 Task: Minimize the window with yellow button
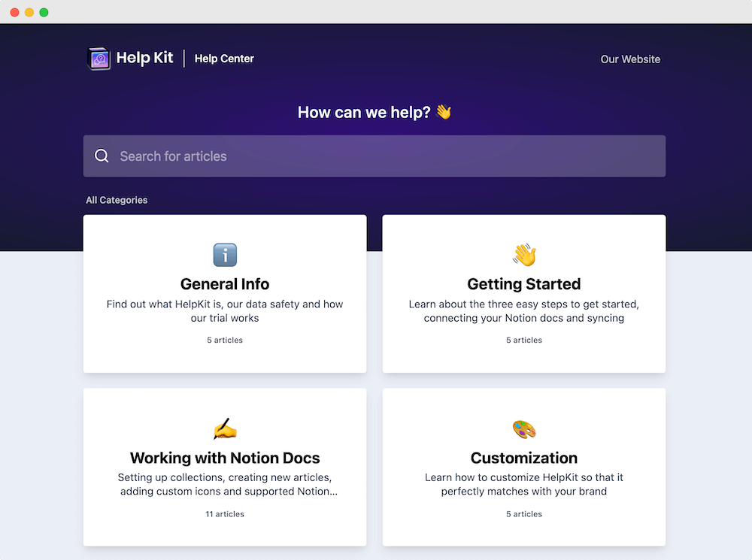tap(29, 12)
